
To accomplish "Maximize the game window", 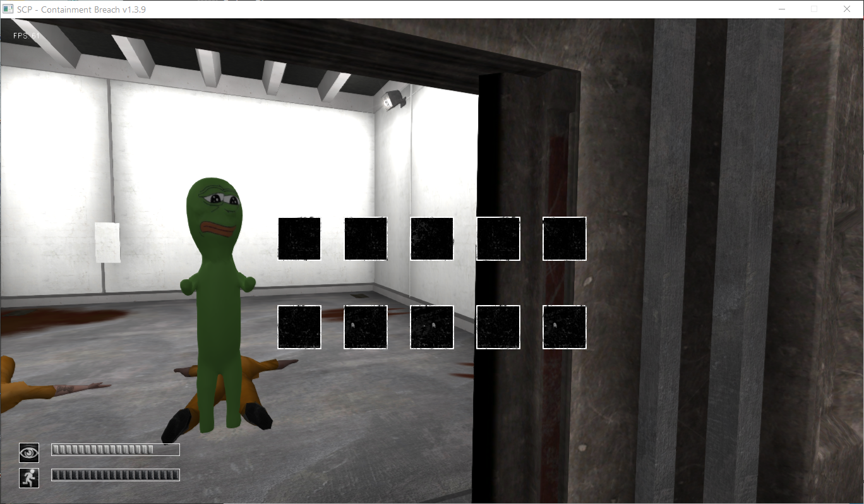I will coord(814,9).
